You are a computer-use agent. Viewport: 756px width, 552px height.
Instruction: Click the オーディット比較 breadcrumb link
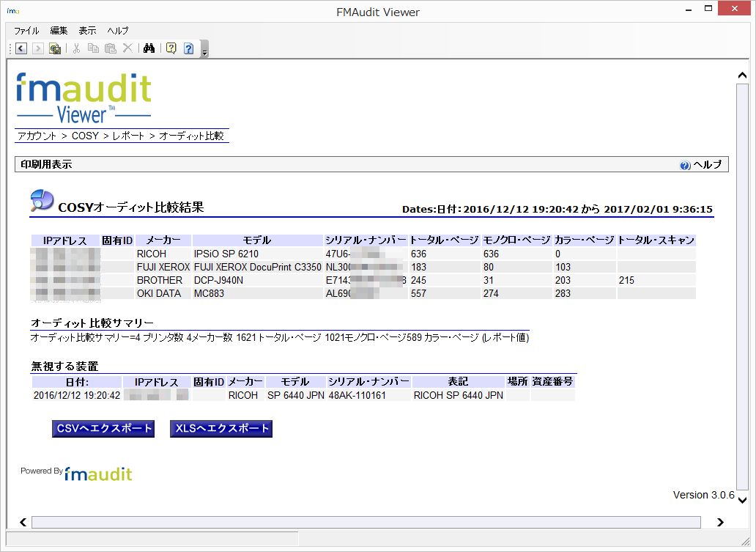point(191,136)
